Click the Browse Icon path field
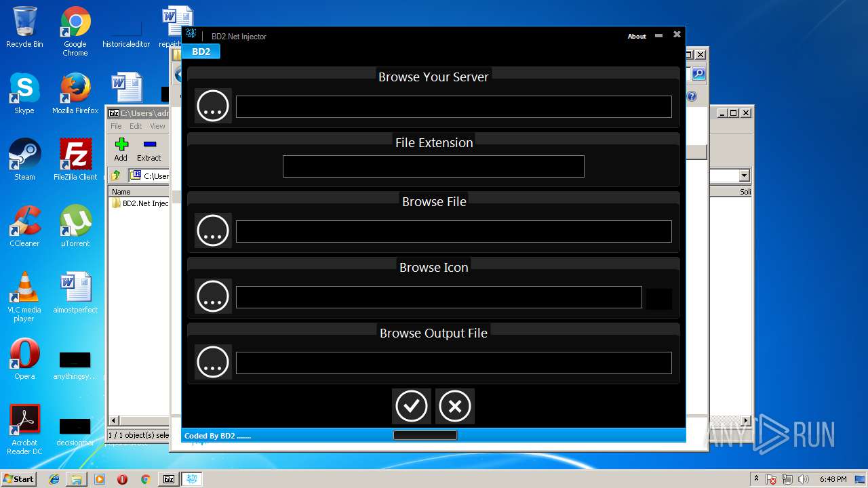 point(439,298)
